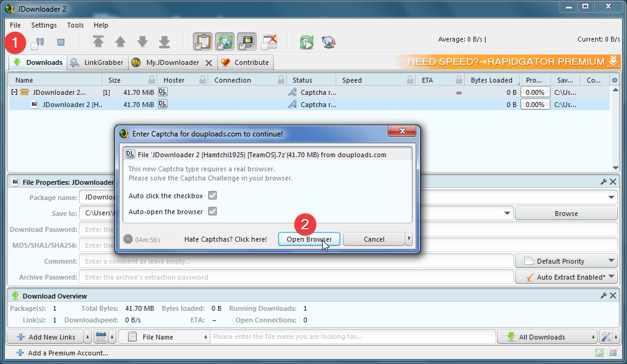Open File Properties panel wrench settings
Screen dimensions: 627x364
click(604, 182)
